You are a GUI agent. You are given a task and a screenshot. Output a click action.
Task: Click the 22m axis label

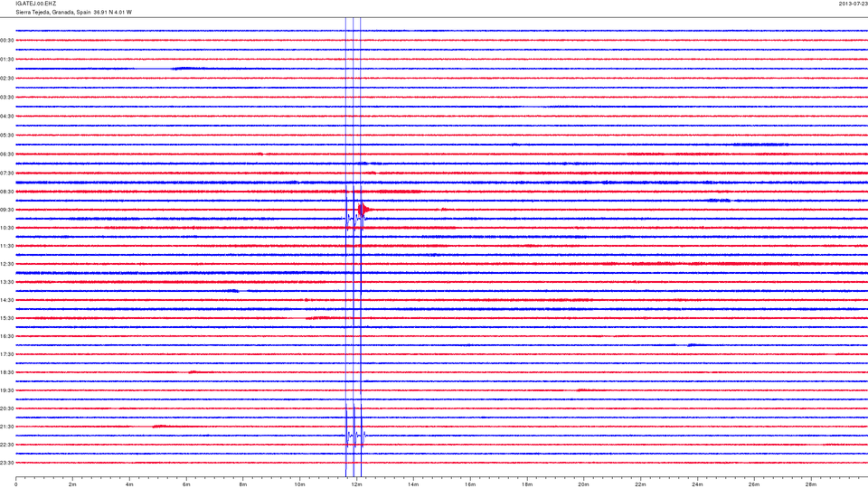(x=640, y=484)
